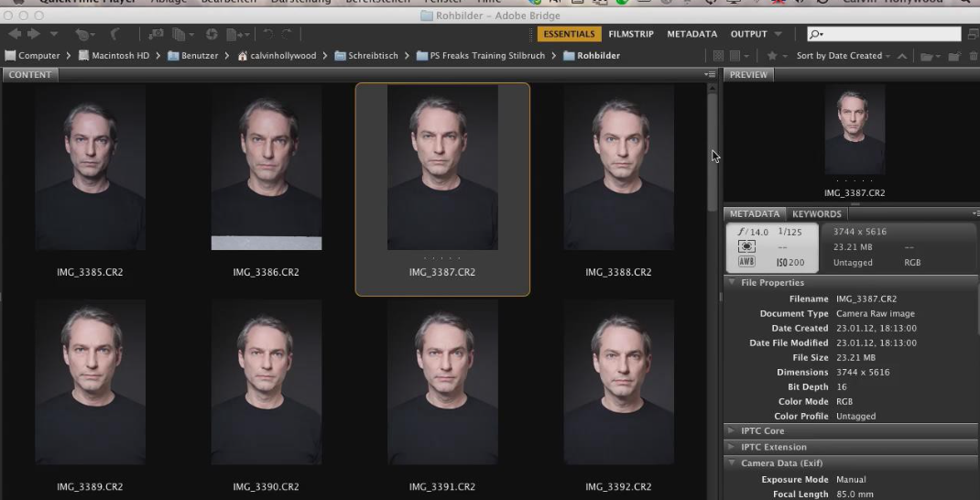Select thumbnail IMG_3389.CR2
This screenshot has width=980, height=500.
click(x=90, y=382)
